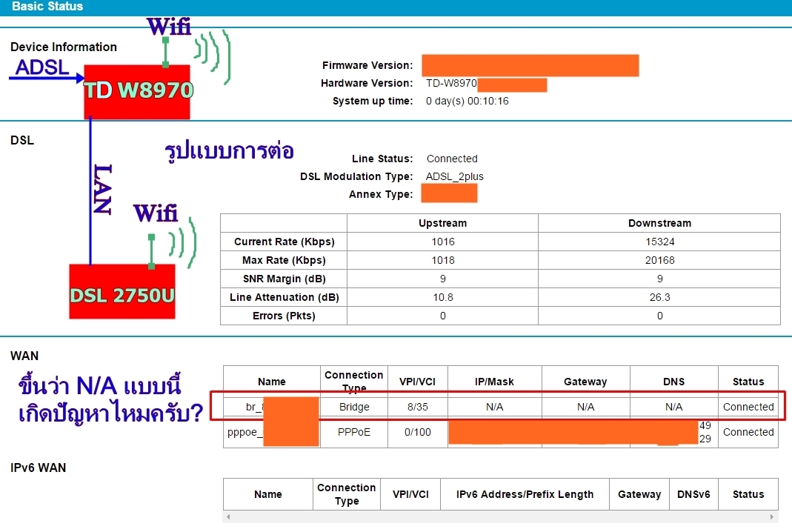This screenshot has width=792, height=532.
Task: Click the "Connected" status in PPPoE row
Action: click(748, 432)
